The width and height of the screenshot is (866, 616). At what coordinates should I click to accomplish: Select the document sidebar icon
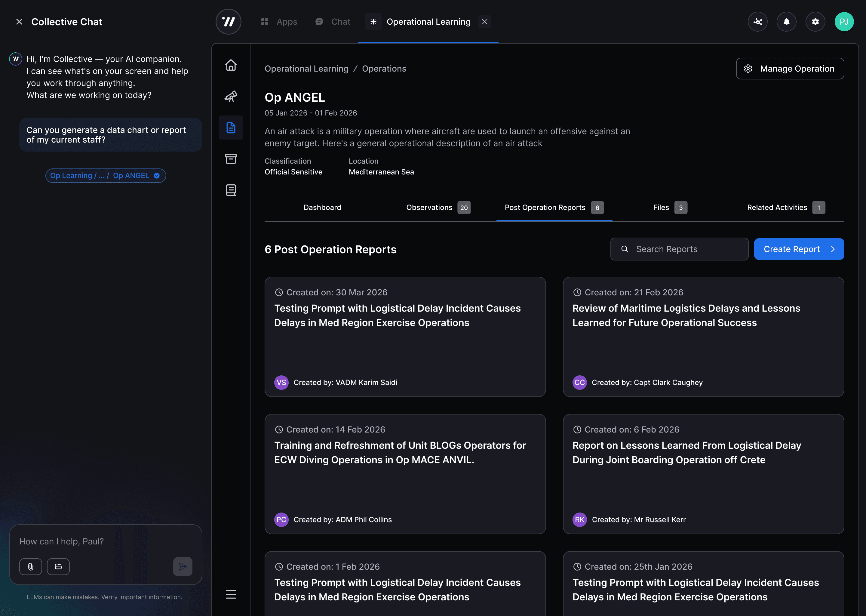point(231,128)
